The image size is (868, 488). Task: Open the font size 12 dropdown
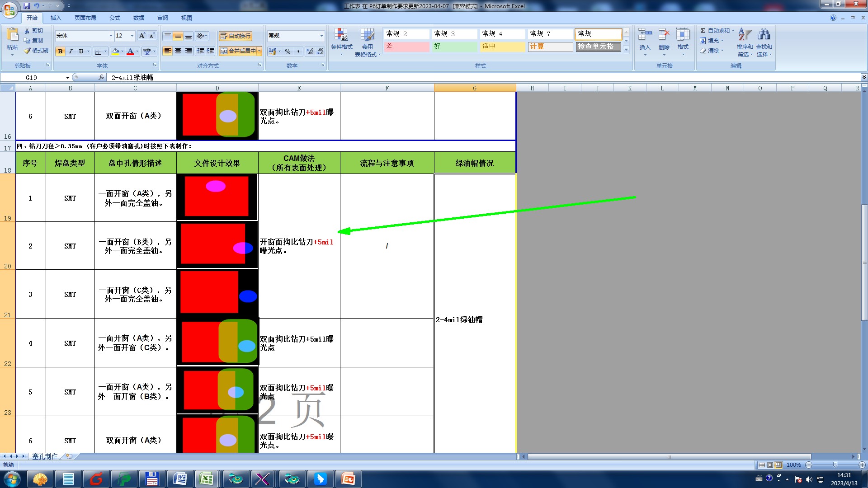click(132, 36)
